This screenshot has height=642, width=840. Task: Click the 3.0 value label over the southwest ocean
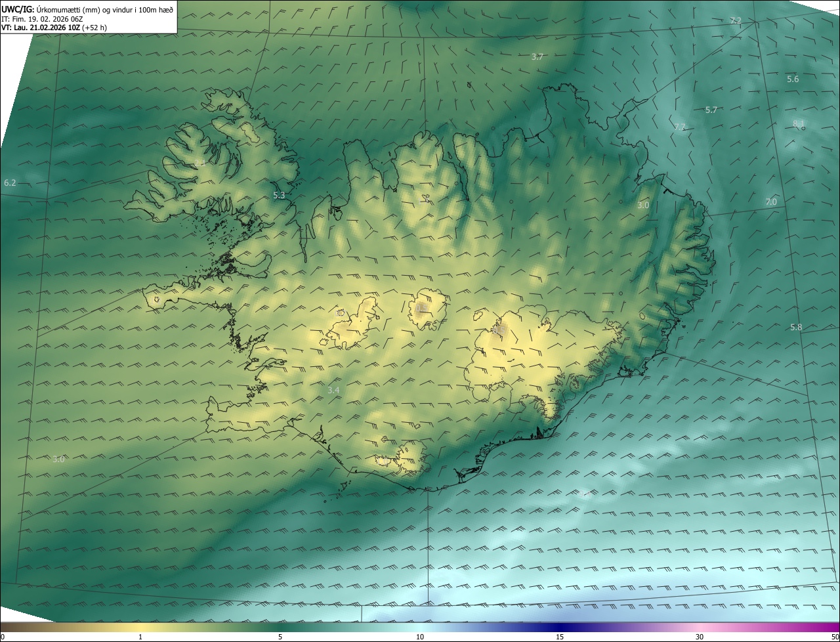click(x=58, y=460)
